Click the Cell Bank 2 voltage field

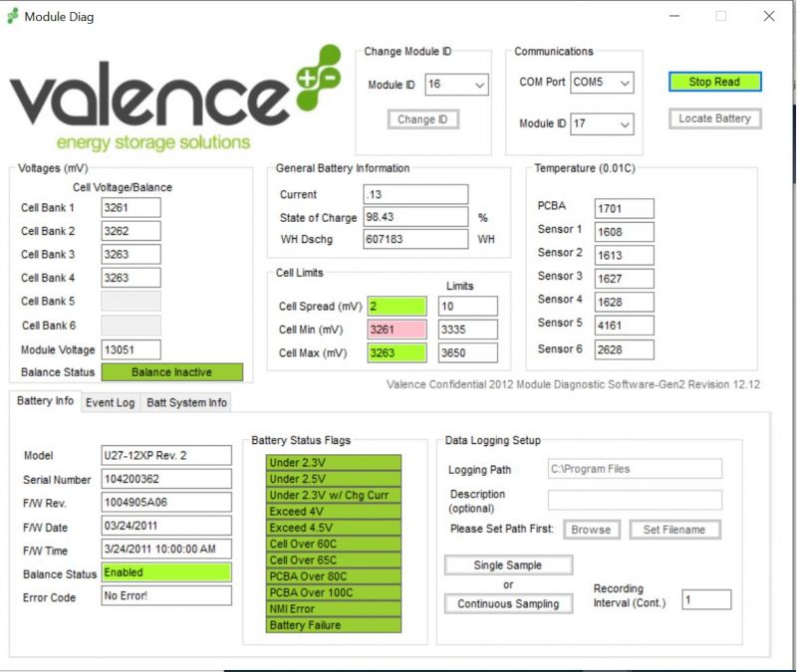(132, 231)
